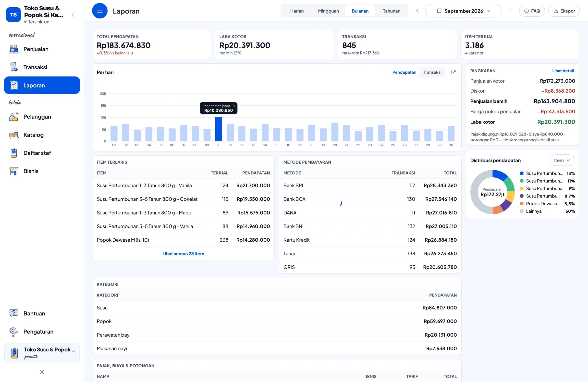
Task: Select the Pendapatan chart toggle
Action: coord(404,72)
